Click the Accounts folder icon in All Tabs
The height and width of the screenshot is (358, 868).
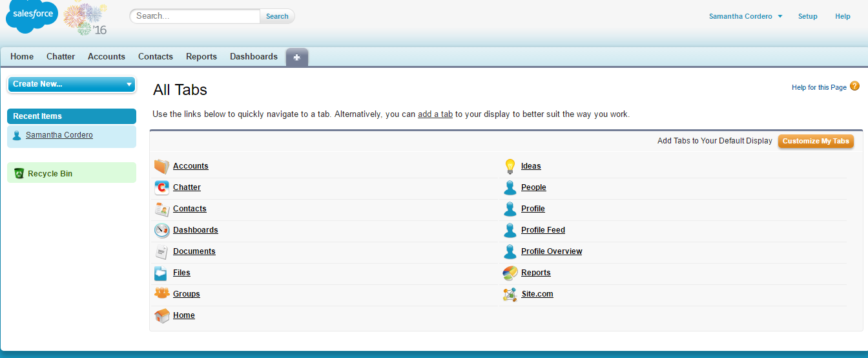(161, 166)
